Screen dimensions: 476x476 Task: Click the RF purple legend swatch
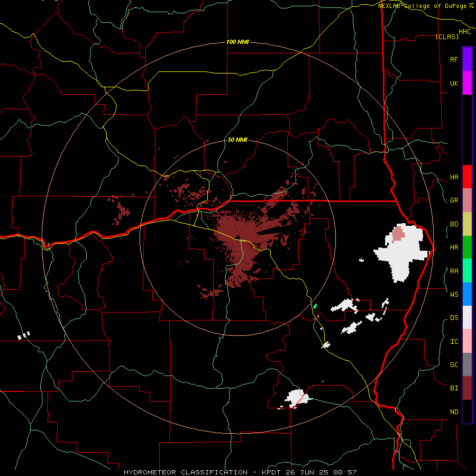(467, 59)
